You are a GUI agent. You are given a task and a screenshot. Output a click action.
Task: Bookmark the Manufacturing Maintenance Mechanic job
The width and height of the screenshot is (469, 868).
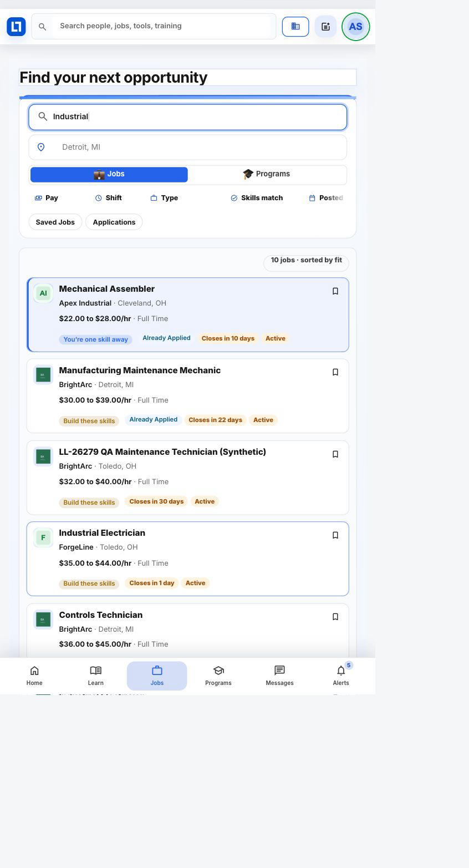pyautogui.click(x=335, y=372)
